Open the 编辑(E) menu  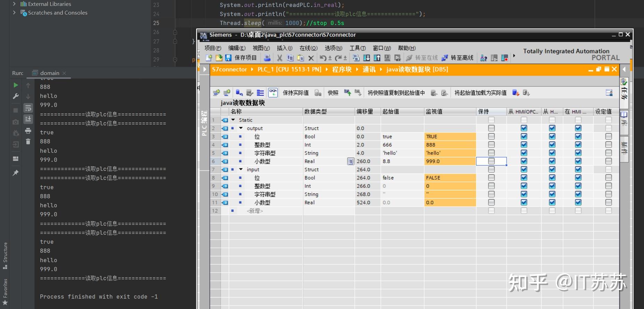237,48
